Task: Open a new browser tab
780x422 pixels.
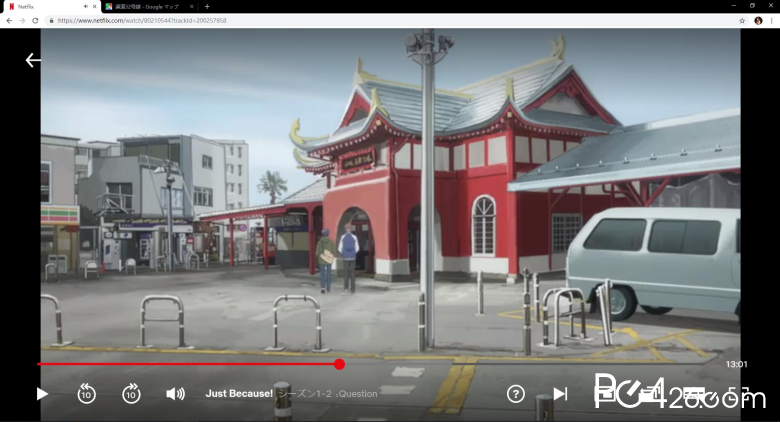Action: tap(207, 6)
